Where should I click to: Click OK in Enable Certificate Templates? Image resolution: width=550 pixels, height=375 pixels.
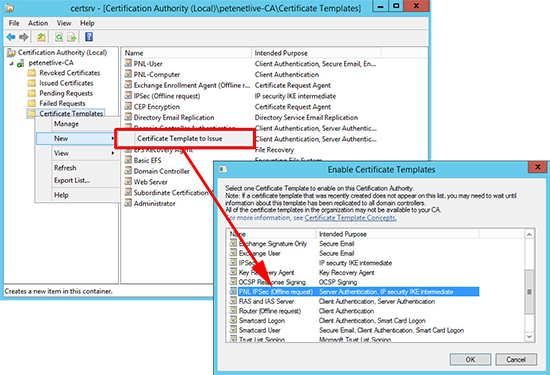[470, 359]
